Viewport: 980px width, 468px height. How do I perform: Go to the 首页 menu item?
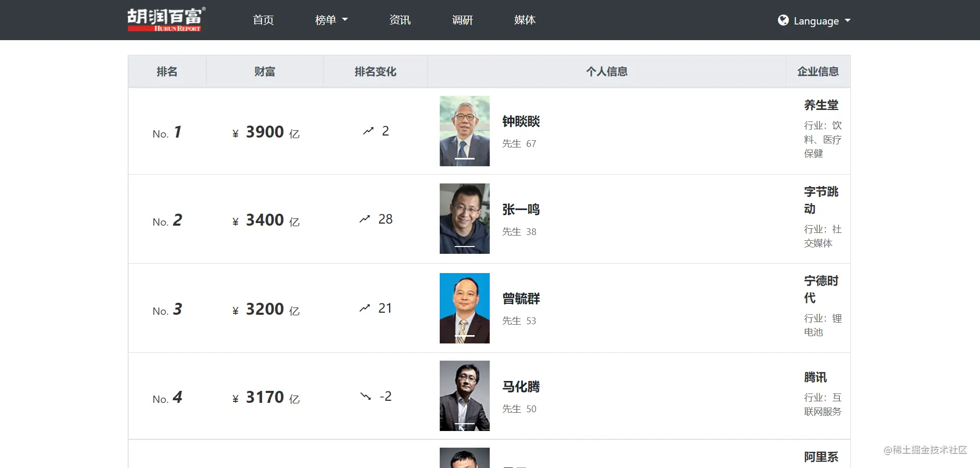(x=263, y=20)
